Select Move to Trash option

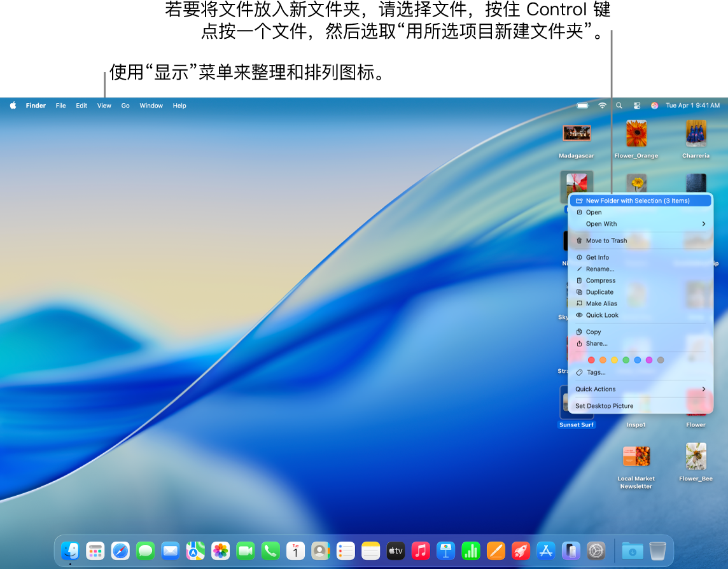(x=606, y=241)
